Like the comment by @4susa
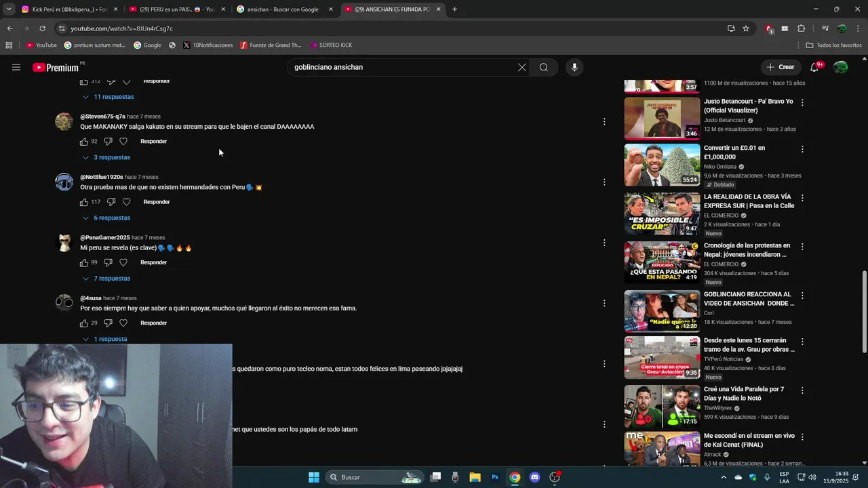The height and width of the screenshot is (488, 868). (84, 323)
